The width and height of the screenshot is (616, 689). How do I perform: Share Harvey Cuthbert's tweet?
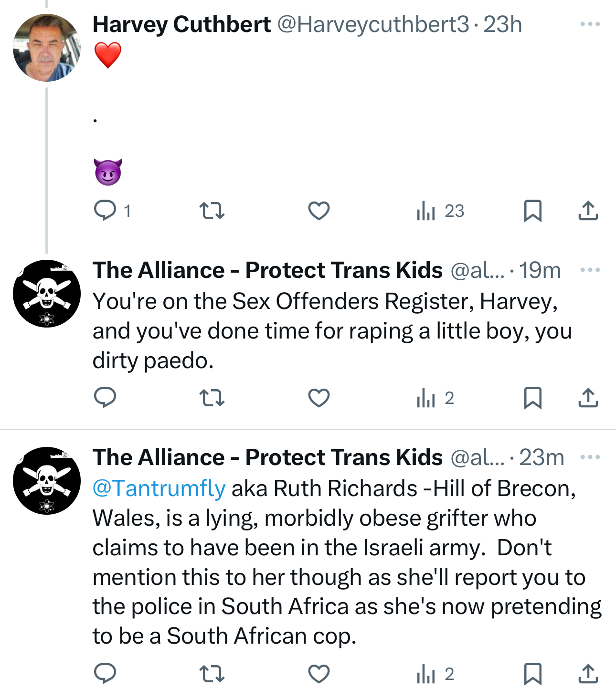pos(588,211)
